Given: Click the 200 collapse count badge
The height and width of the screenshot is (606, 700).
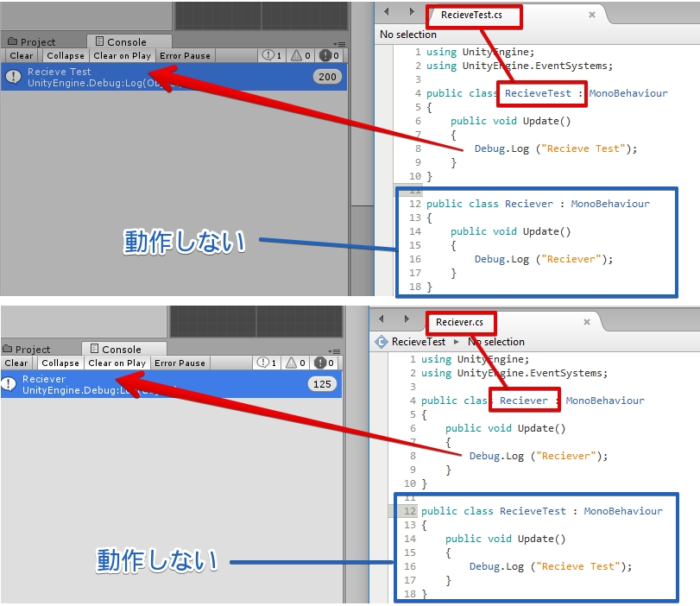Looking at the screenshot, I should click(327, 77).
